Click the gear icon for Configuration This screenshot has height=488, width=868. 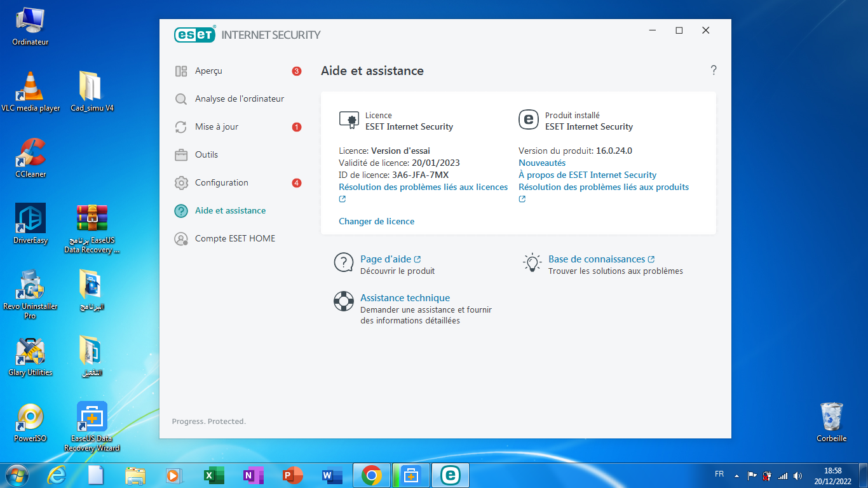pos(181,183)
